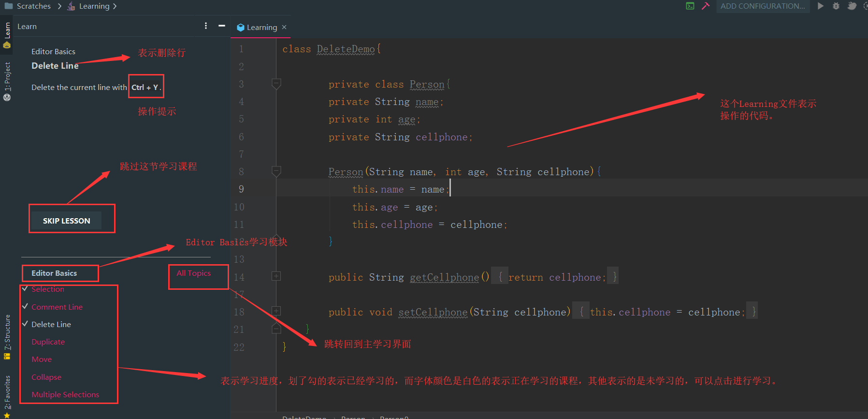868x419 pixels.
Task: Click the Java file icon beside Learning breadcrumb
Action: [71, 6]
